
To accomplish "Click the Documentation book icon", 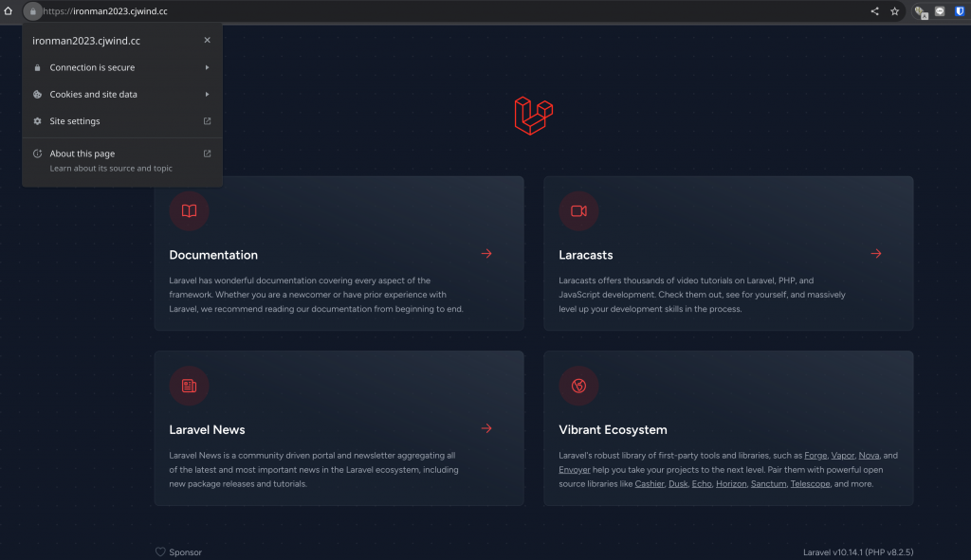I will point(189,211).
